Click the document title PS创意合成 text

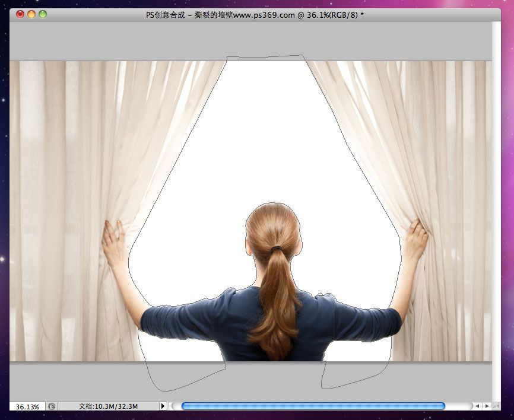click(166, 15)
